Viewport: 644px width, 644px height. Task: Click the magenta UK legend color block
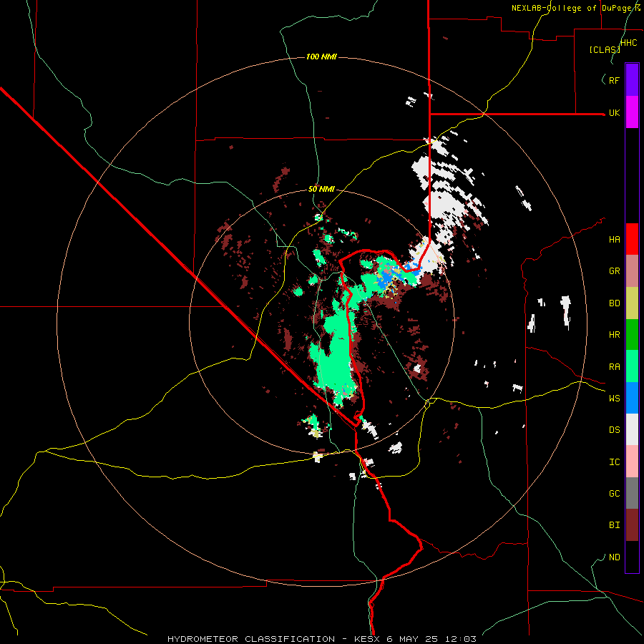(632, 112)
